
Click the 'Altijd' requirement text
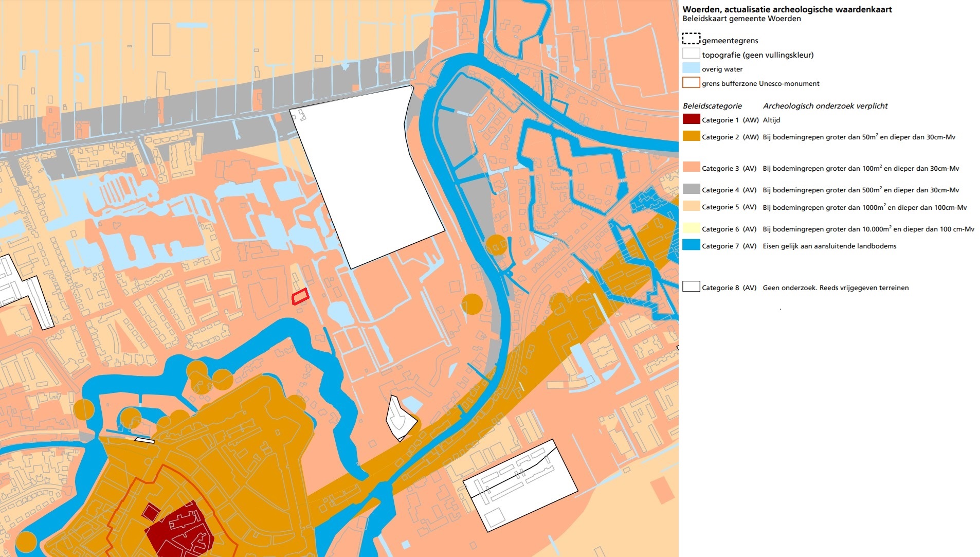771,120
